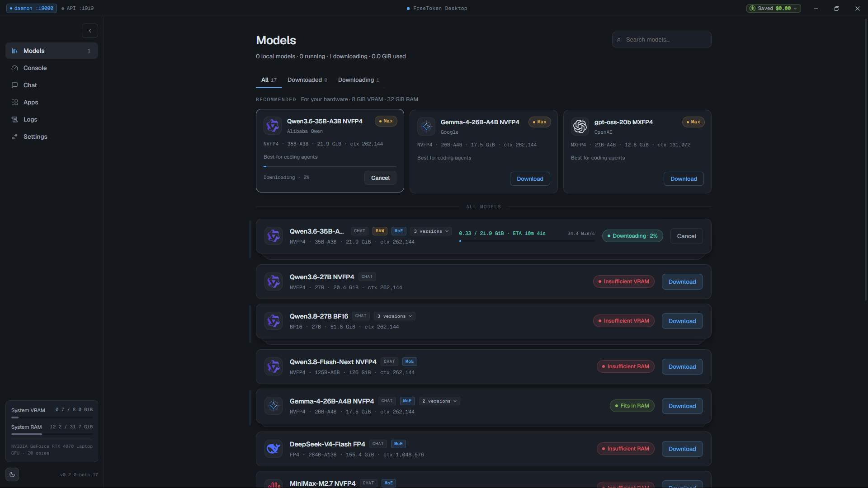Download the Qwen3.8-27B BF16 model
Viewport: 868px width, 488px height.
click(x=682, y=321)
